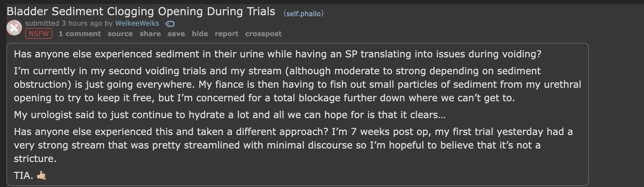The image size is (644, 187).
Task: Open the post titled Bladder Sediment Clogging Opening
Action: point(141,11)
